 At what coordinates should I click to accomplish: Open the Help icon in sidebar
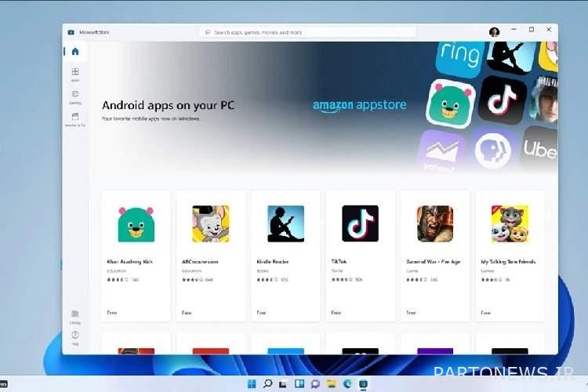click(x=75, y=338)
